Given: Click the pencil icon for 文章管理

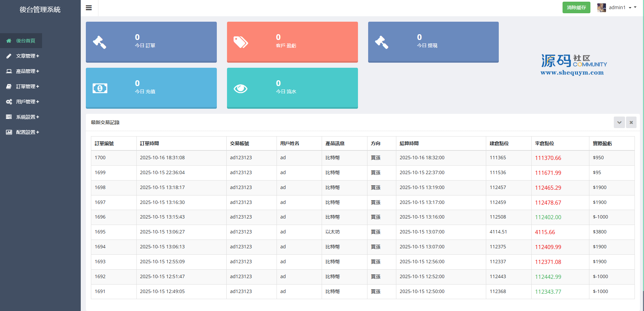Looking at the screenshot, I should click(9, 56).
